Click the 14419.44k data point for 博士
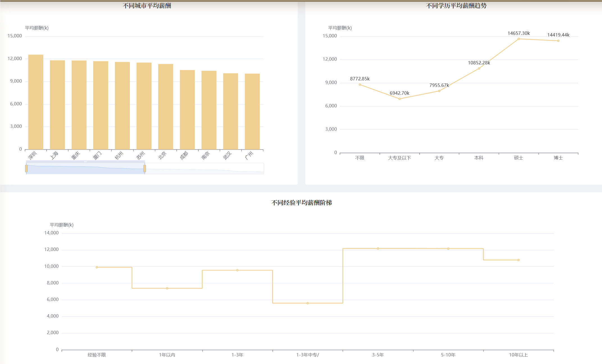This screenshot has width=602, height=364. 558,41
